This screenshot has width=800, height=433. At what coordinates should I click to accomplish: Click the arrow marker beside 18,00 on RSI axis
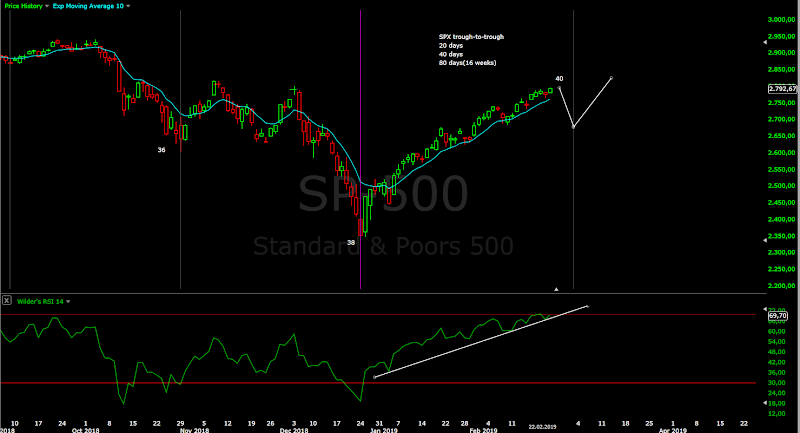765,403
